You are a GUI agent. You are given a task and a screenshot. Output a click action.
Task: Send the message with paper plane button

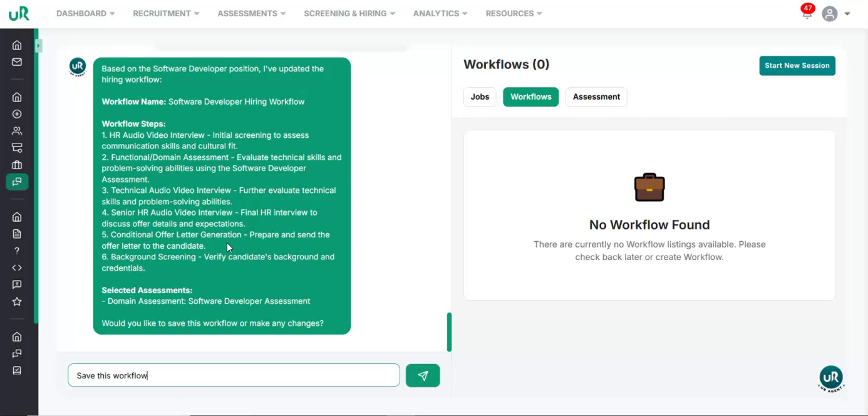point(423,375)
